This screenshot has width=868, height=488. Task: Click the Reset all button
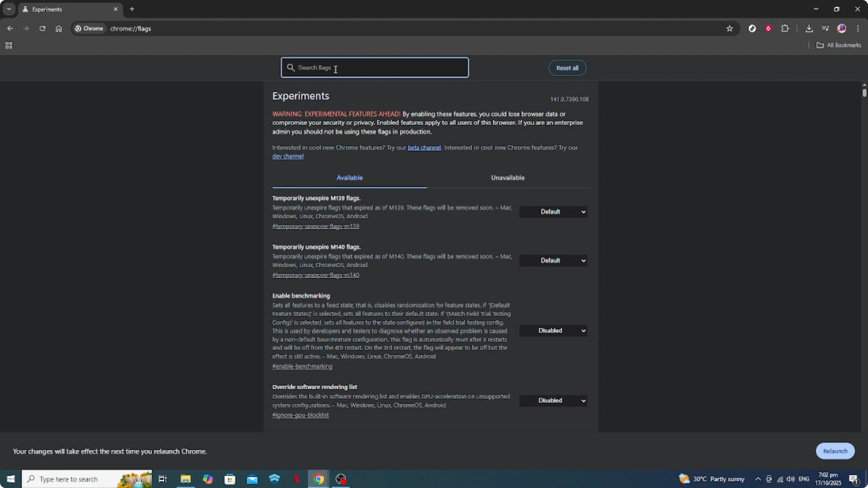point(567,68)
